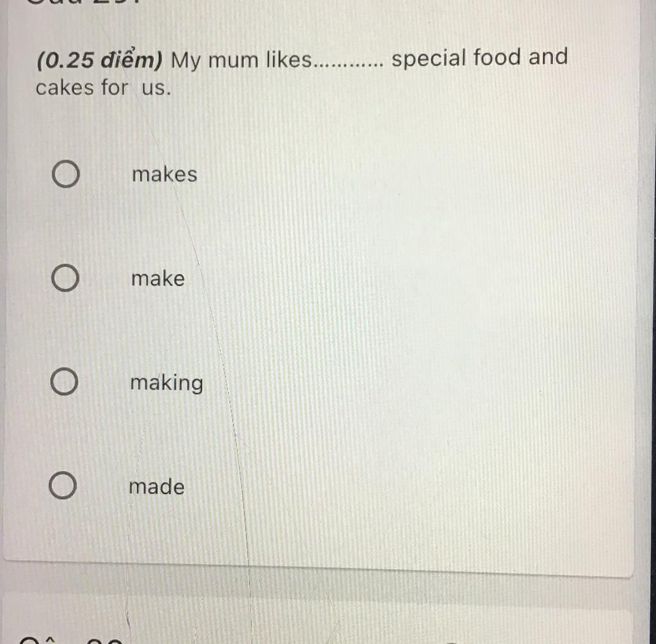656x644 pixels.
Task: Mark the "made" radio button
Action: (x=62, y=485)
